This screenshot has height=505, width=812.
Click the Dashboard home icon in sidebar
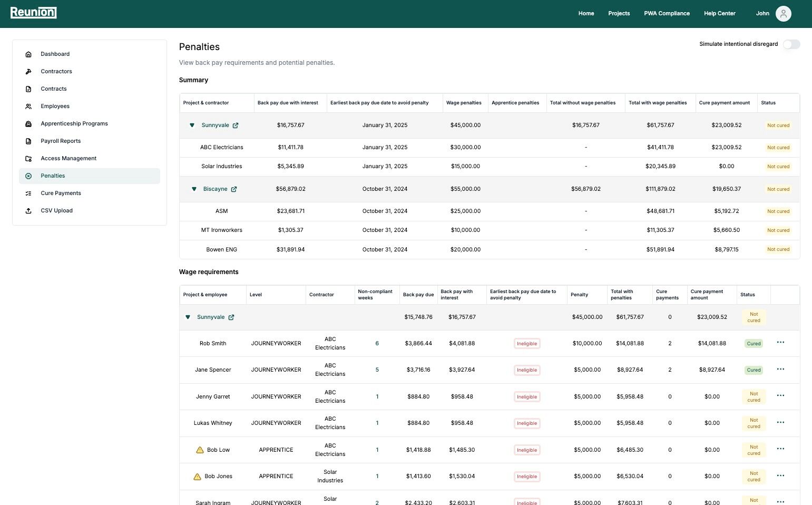(x=28, y=54)
